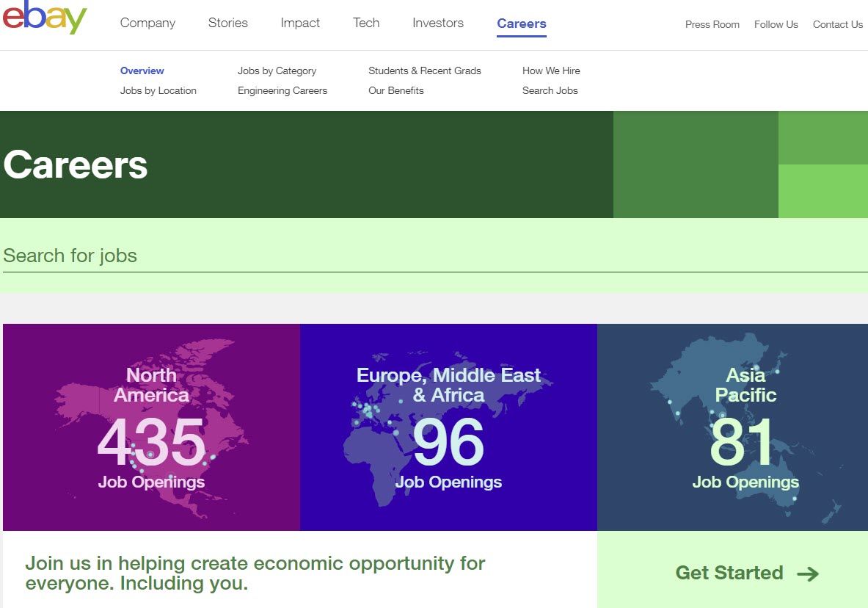Open the Impact menu

pyautogui.click(x=300, y=23)
